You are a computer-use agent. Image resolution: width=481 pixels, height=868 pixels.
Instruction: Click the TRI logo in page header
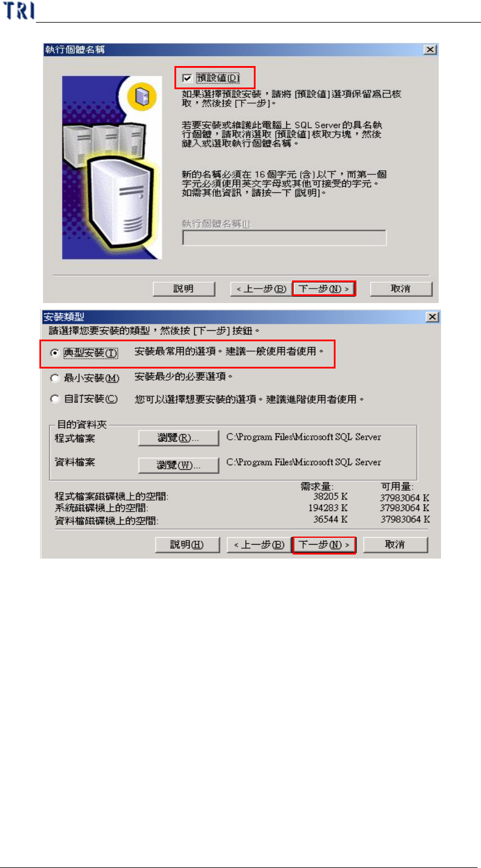[19, 10]
